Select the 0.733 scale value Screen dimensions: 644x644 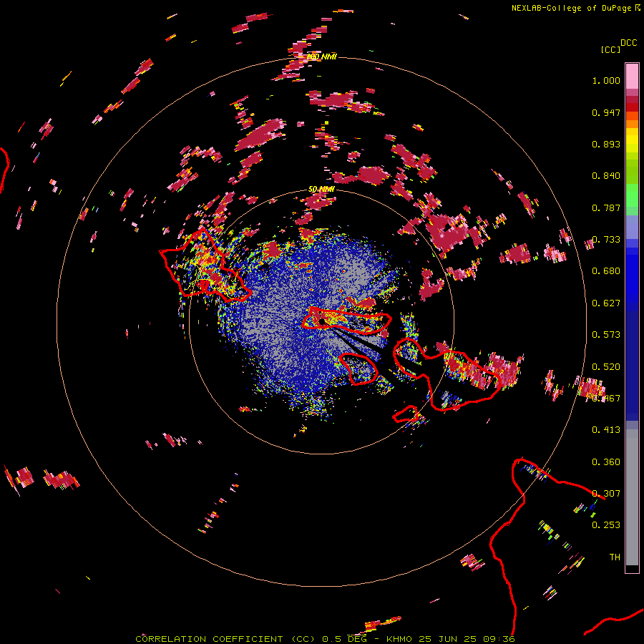pyautogui.click(x=606, y=240)
